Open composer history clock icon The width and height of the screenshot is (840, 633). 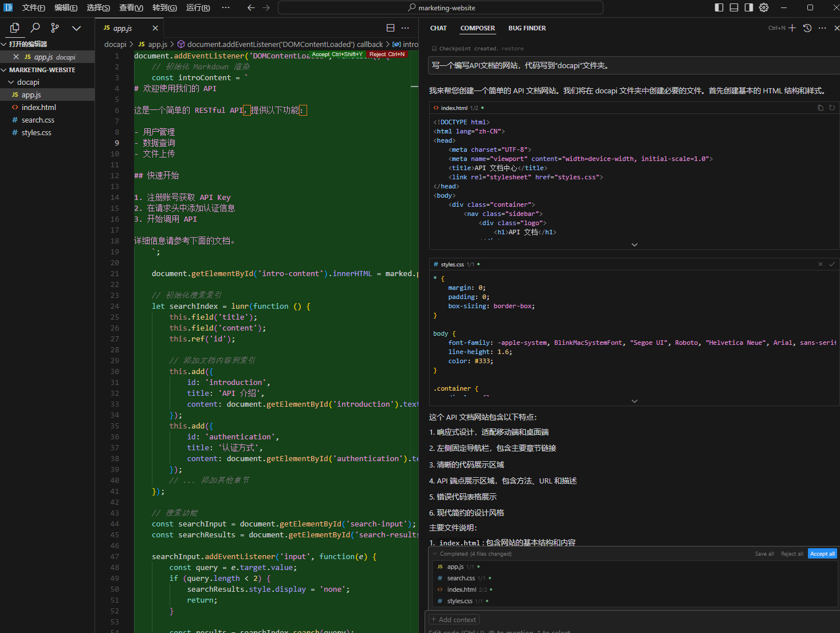[x=807, y=28]
